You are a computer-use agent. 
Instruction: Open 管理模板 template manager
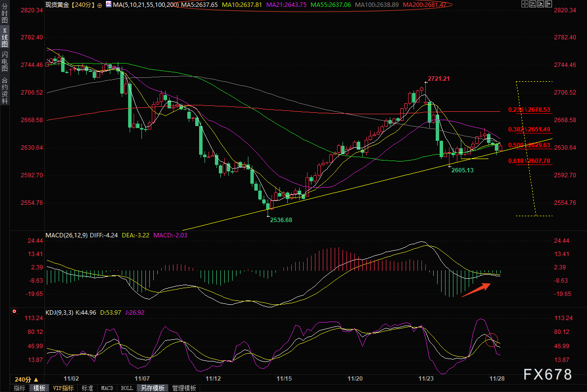pyautogui.click(x=183, y=388)
